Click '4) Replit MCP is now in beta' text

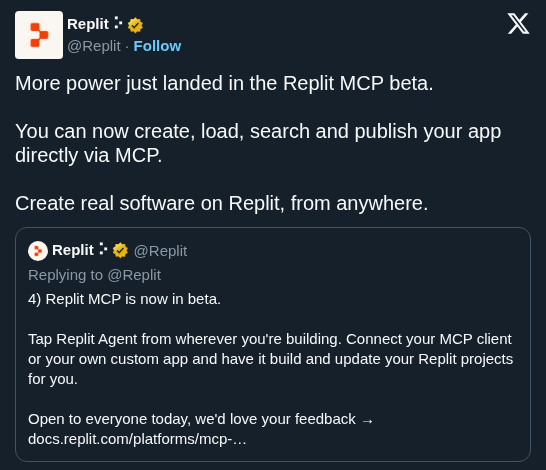(x=124, y=299)
